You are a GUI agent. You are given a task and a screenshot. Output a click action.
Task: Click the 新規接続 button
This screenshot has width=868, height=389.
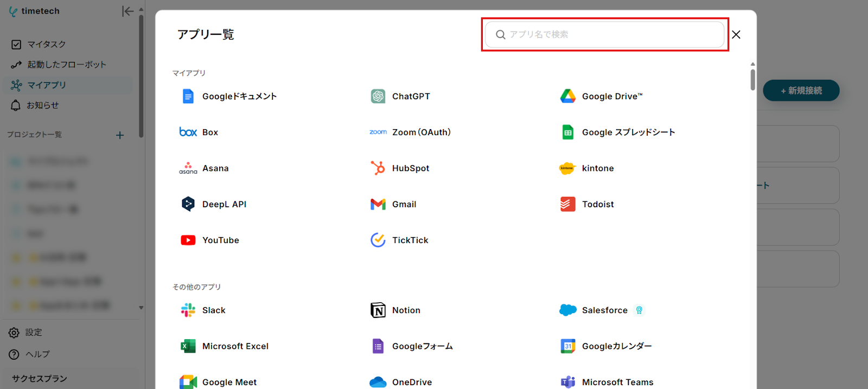[x=801, y=91]
